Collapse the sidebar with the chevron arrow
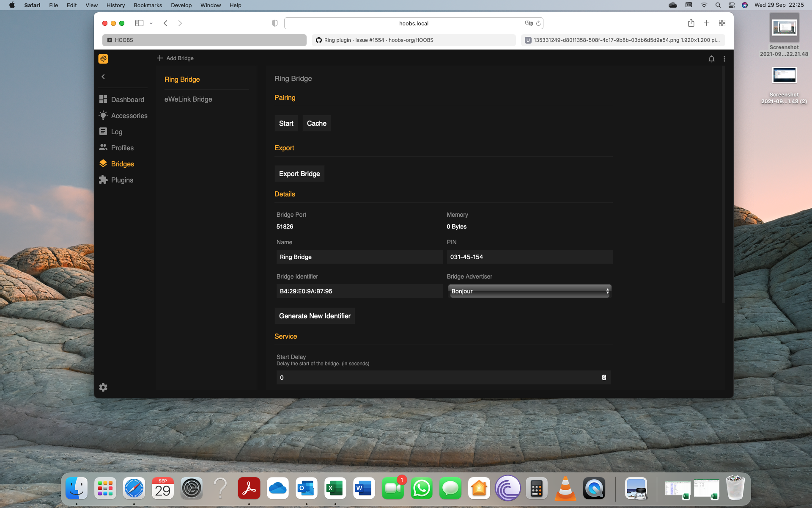Screen dimensions: 812x508 103,77
